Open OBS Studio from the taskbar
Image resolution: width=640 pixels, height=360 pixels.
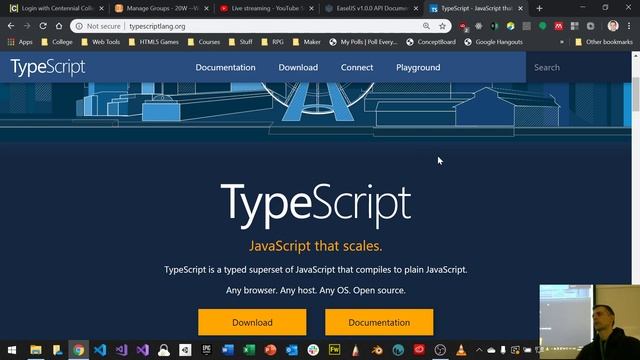click(x=440, y=350)
